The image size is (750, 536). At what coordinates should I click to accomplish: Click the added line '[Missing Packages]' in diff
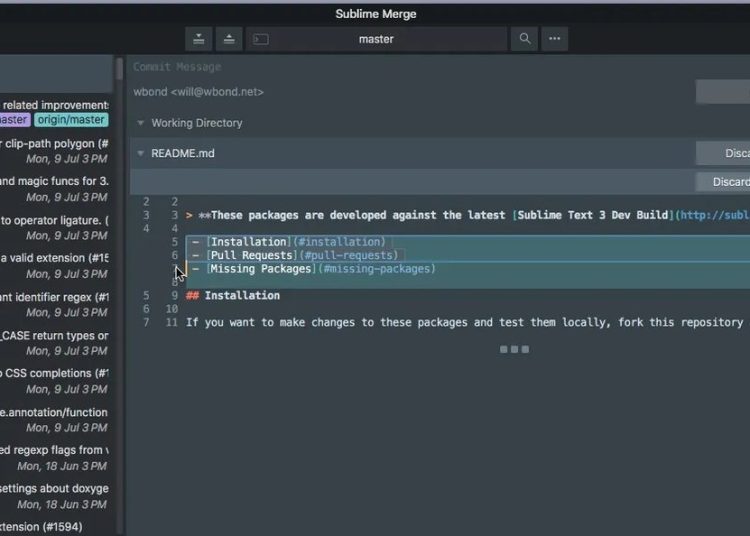pos(320,269)
